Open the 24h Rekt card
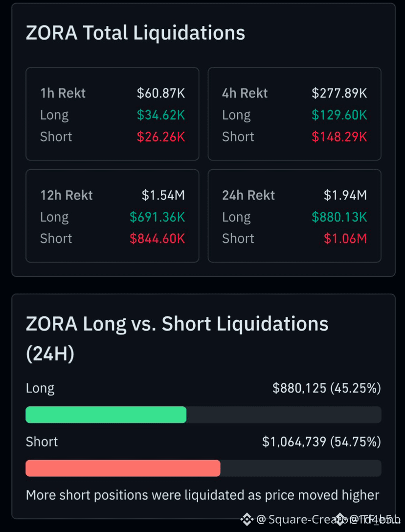Image resolution: width=405 pixels, height=532 pixels. coord(294,216)
